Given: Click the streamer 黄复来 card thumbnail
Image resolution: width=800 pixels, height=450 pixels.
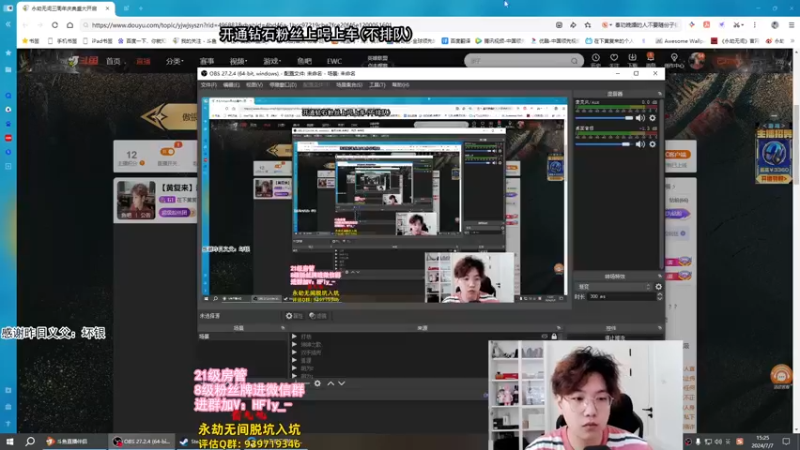Looking at the screenshot, I should (136, 200).
